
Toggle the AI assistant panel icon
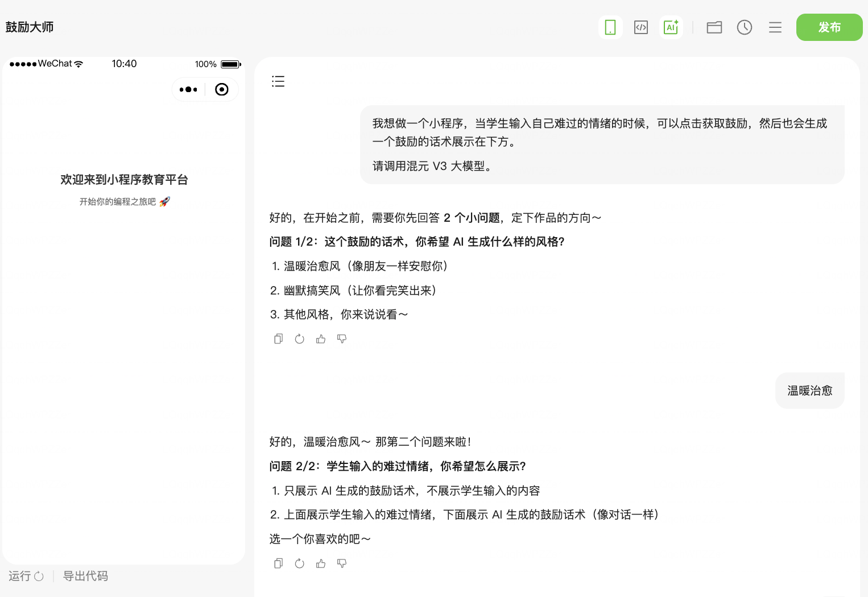[671, 27]
